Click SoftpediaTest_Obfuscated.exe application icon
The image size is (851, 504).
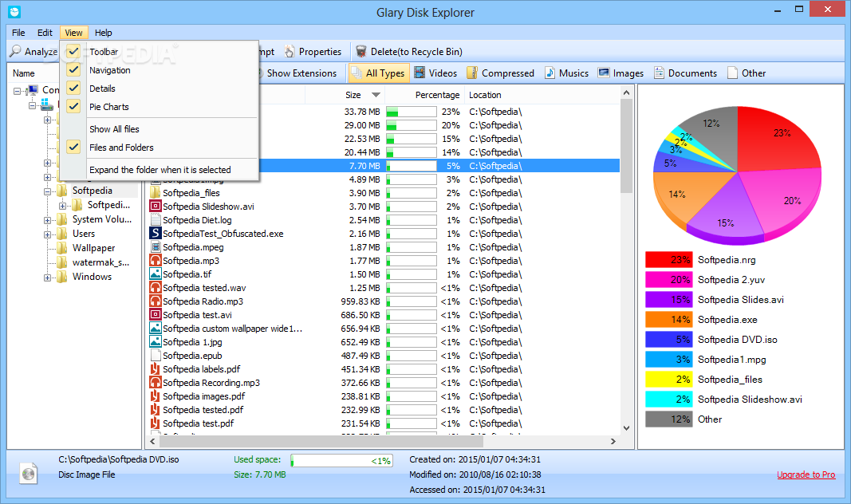click(x=156, y=234)
